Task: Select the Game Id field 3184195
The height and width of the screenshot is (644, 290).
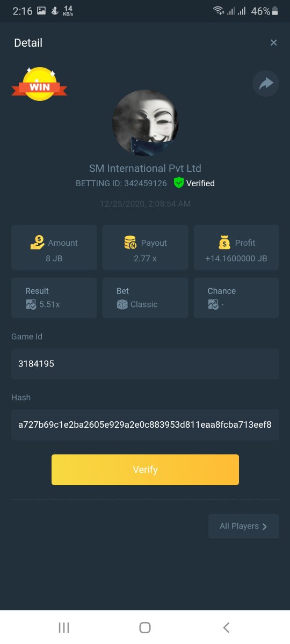Action: coord(145,364)
